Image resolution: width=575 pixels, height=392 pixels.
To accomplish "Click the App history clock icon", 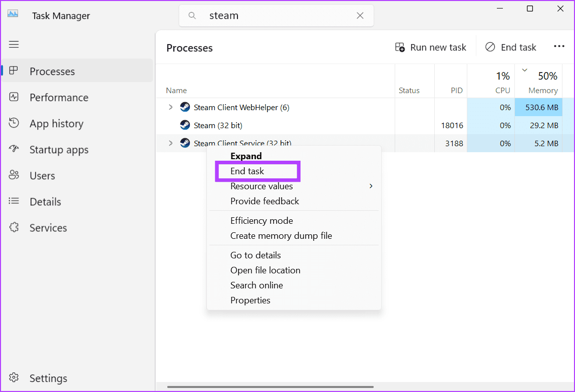I will (14, 123).
